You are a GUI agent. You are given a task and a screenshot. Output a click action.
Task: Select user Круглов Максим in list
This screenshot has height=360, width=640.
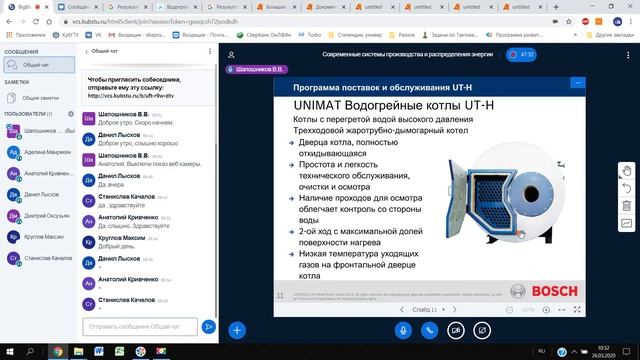[x=39, y=237]
